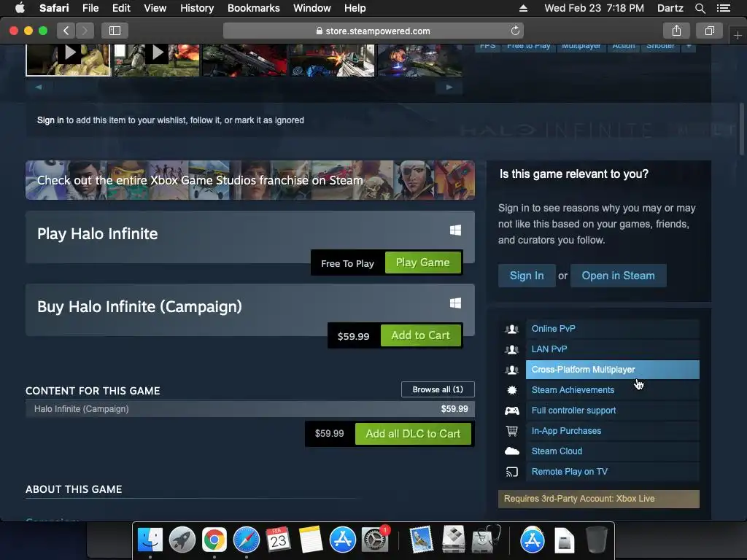Click the Remote Play cast icon

coord(511,472)
